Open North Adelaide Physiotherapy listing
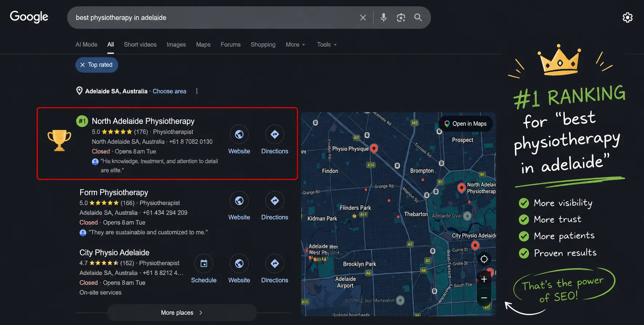Screen dimensions: 644x325 tap(143, 121)
